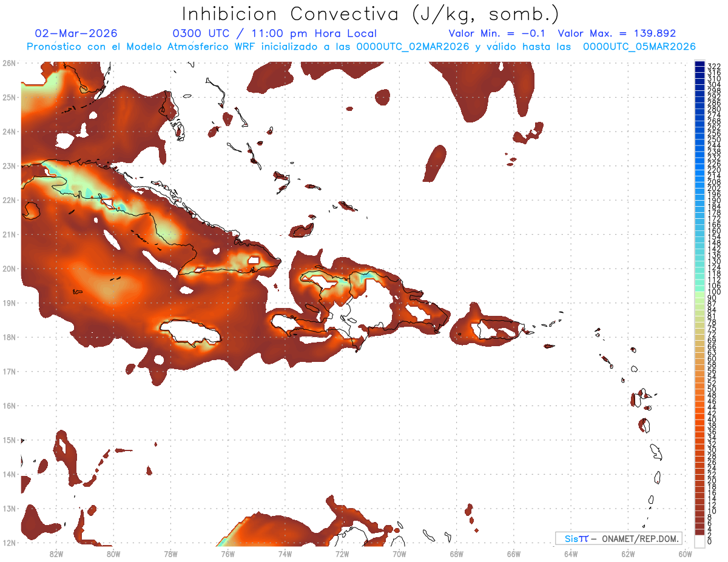The image size is (728, 562).
Task: Click the 12N latitude label
Action: (x=9, y=543)
